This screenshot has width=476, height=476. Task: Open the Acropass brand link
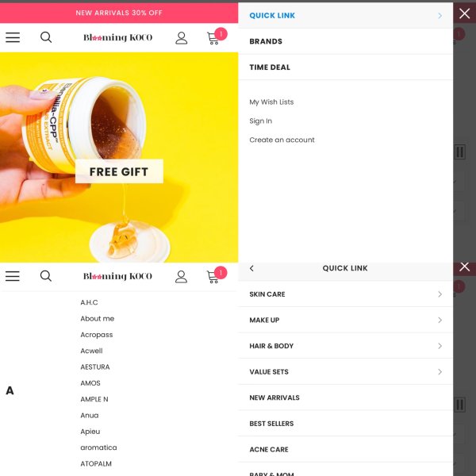click(x=97, y=335)
